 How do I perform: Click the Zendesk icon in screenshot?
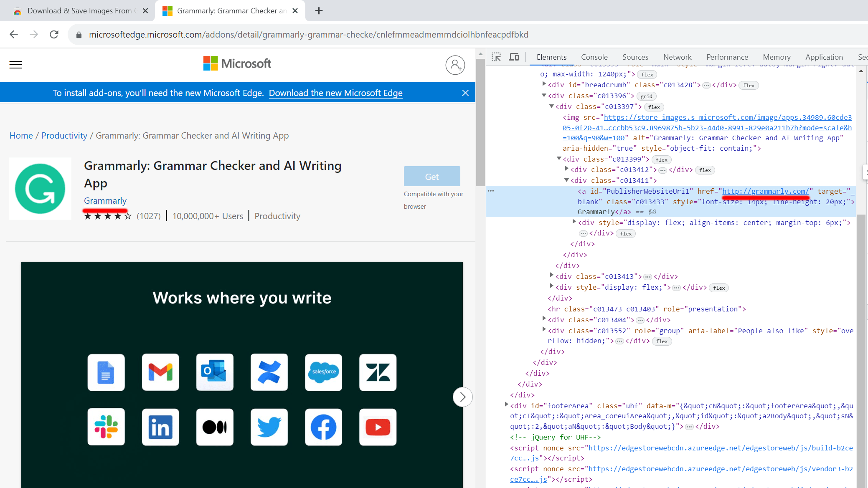[x=378, y=372]
